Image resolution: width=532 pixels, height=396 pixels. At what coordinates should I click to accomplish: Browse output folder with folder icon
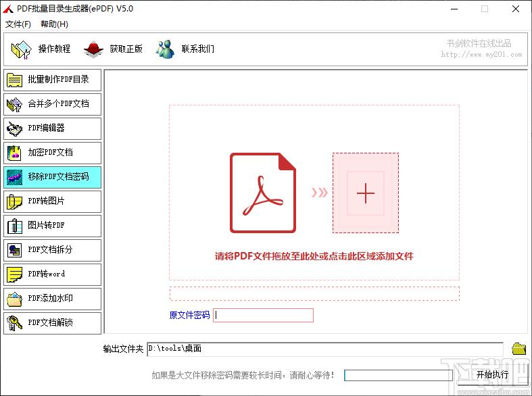pos(518,349)
